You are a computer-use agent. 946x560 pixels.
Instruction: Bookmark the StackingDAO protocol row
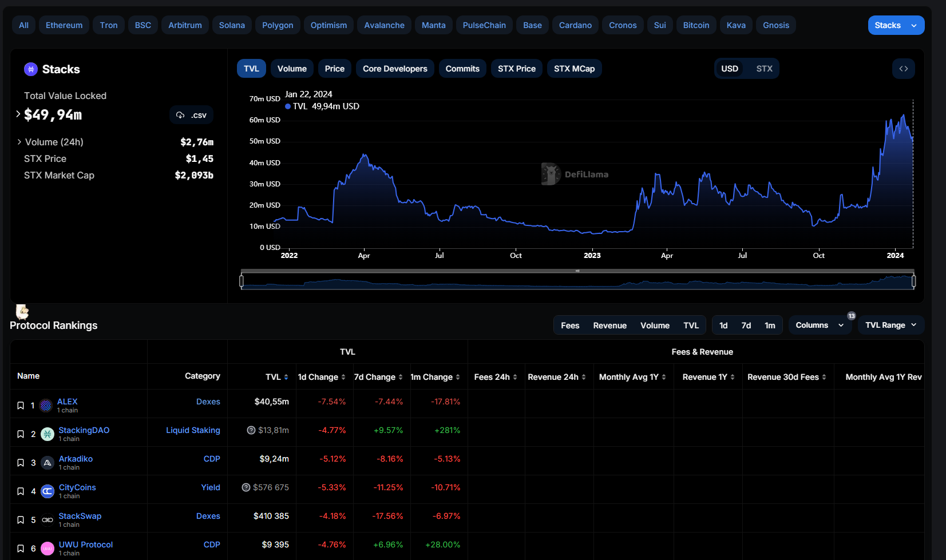point(21,434)
